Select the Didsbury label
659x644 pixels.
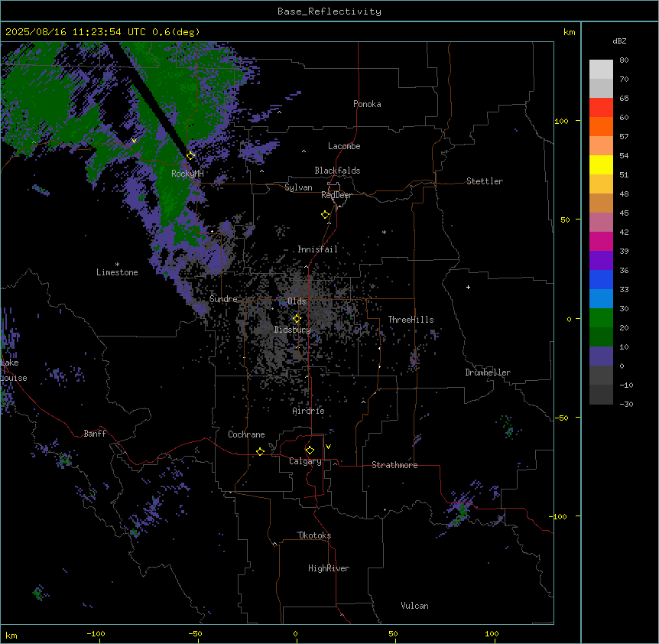[292, 330]
